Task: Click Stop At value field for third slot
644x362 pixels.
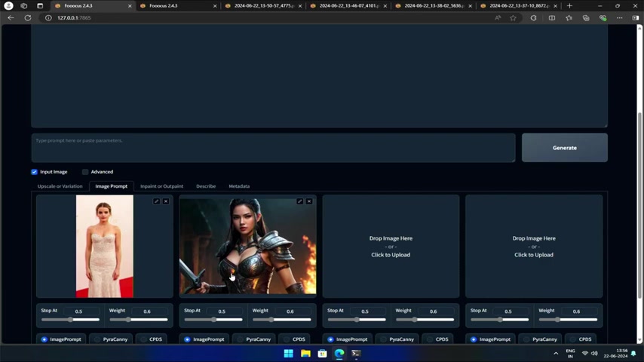Action: [x=365, y=311]
